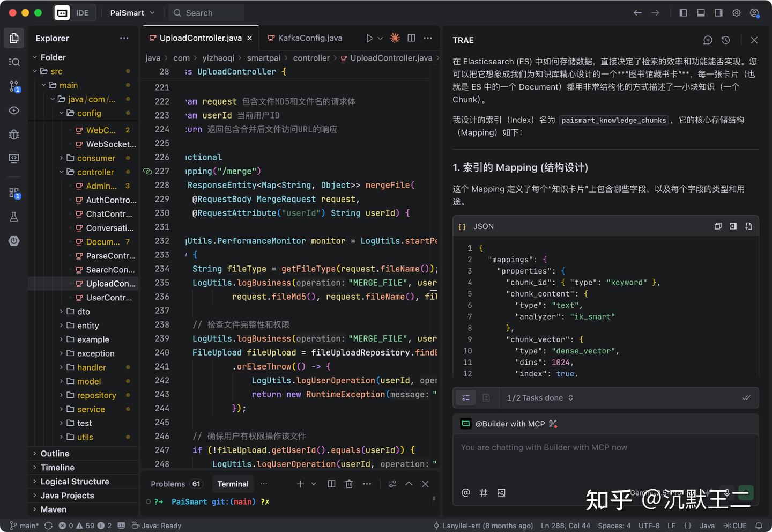This screenshot has height=532, width=772.
Task: Open the PaiSmart project dropdown
Action: (x=132, y=13)
